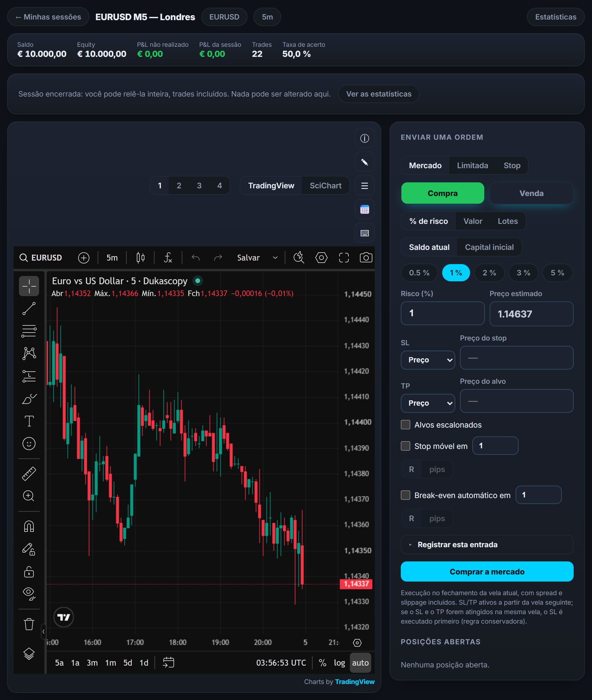The width and height of the screenshot is (592, 700).
Task: Open the 5m chart interval selector
Action: 112,258
